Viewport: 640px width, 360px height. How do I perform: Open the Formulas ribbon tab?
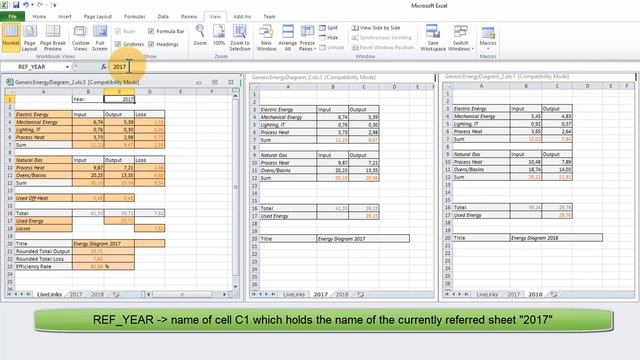point(135,16)
